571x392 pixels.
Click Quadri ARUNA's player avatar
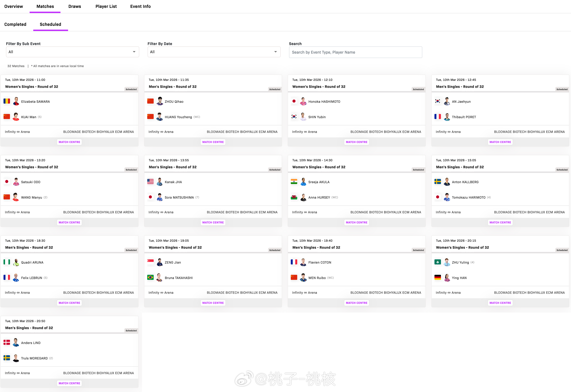click(16, 262)
